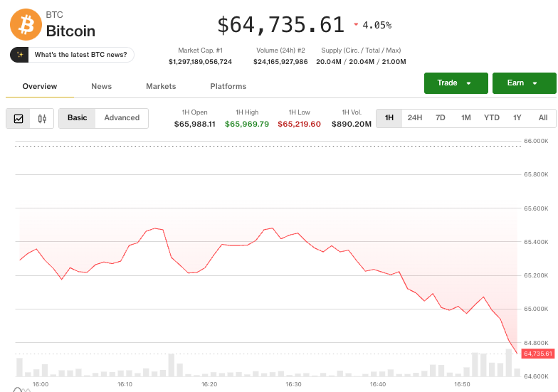This screenshot has height=392, width=558.
Task: Go to the Markets tab
Action: click(x=161, y=87)
